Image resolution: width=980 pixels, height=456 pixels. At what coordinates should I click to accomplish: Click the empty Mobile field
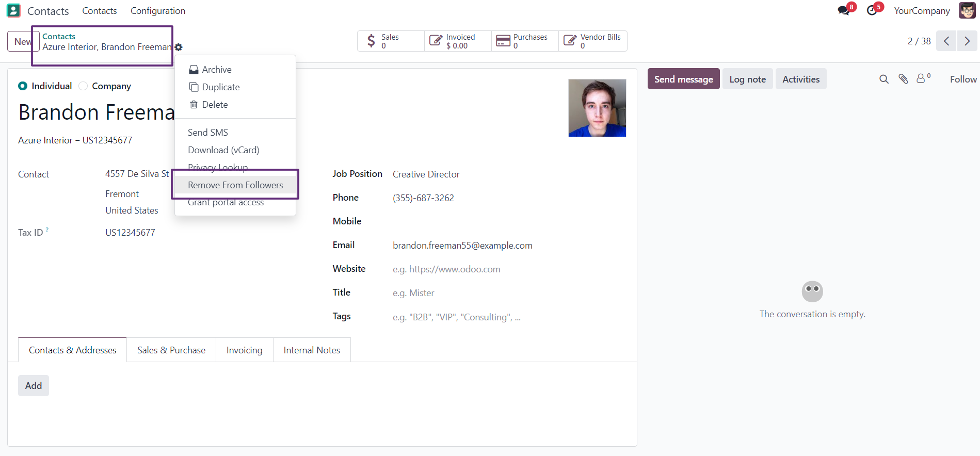(x=509, y=222)
